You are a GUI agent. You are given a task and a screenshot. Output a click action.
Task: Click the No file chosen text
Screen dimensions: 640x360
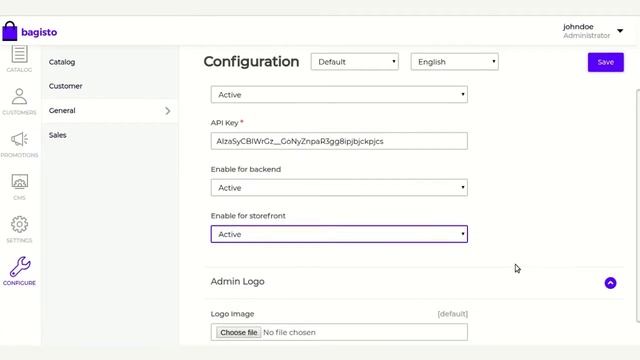289,332
